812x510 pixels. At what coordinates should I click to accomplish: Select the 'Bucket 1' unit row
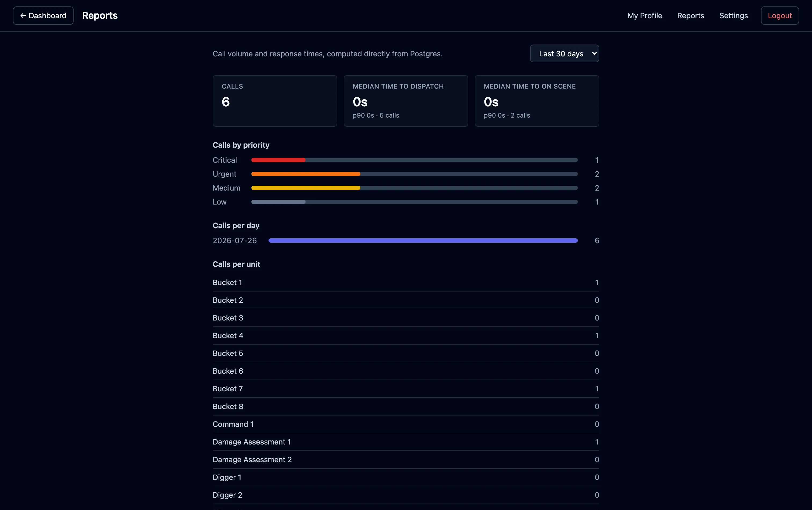(406, 282)
